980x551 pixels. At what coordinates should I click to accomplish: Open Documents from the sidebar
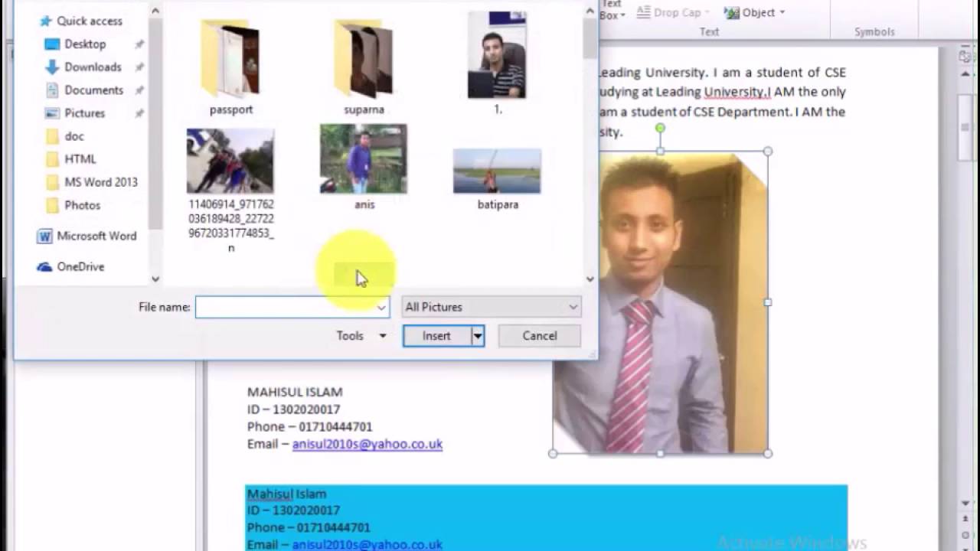click(93, 90)
